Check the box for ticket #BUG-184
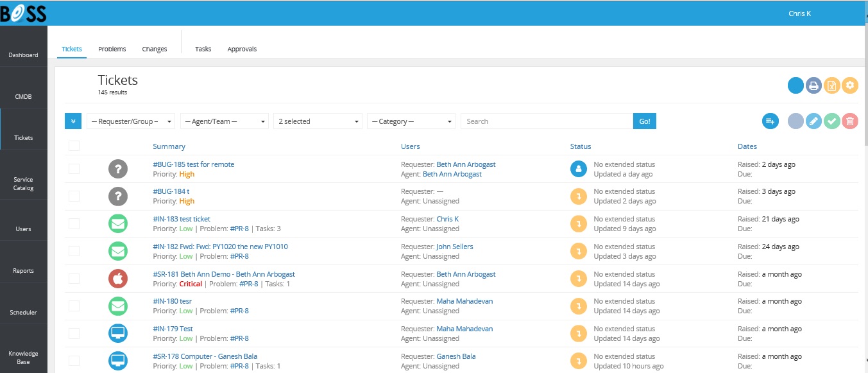Screen dimensions: 868x373 [74, 196]
